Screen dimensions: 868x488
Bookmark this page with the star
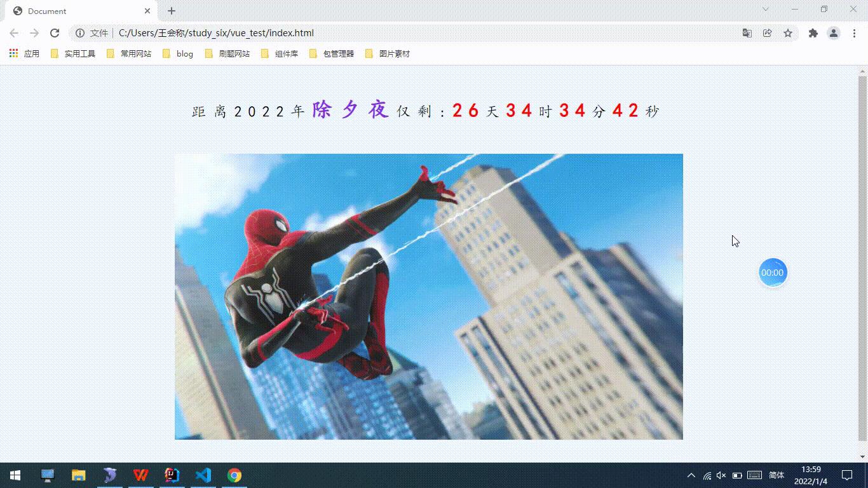click(x=788, y=33)
